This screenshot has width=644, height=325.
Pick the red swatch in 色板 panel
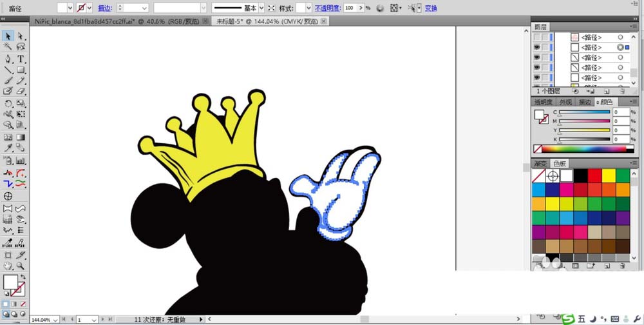(x=594, y=175)
